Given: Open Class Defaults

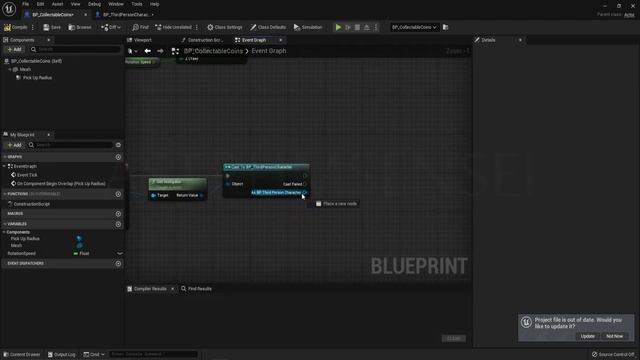Looking at the screenshot, I should pyautogui.click(x=268, y=27).
